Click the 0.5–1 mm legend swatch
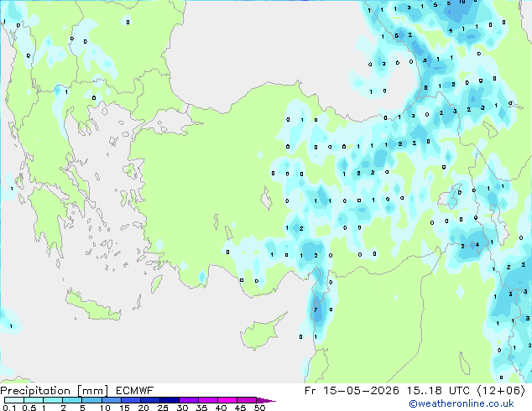Viewport: 532px width, 411px height. [x=34, y=400]
